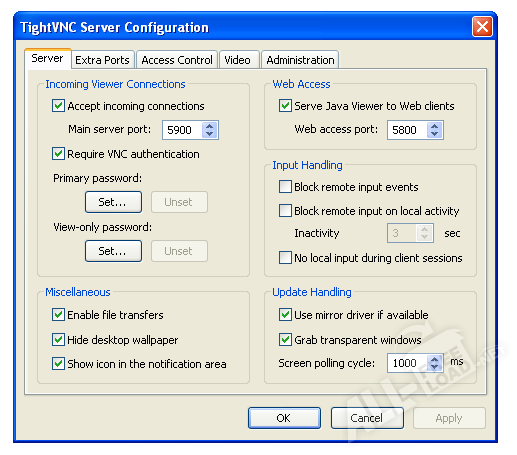
Task: Increase the Web access port value
Action: pos(434,126)
